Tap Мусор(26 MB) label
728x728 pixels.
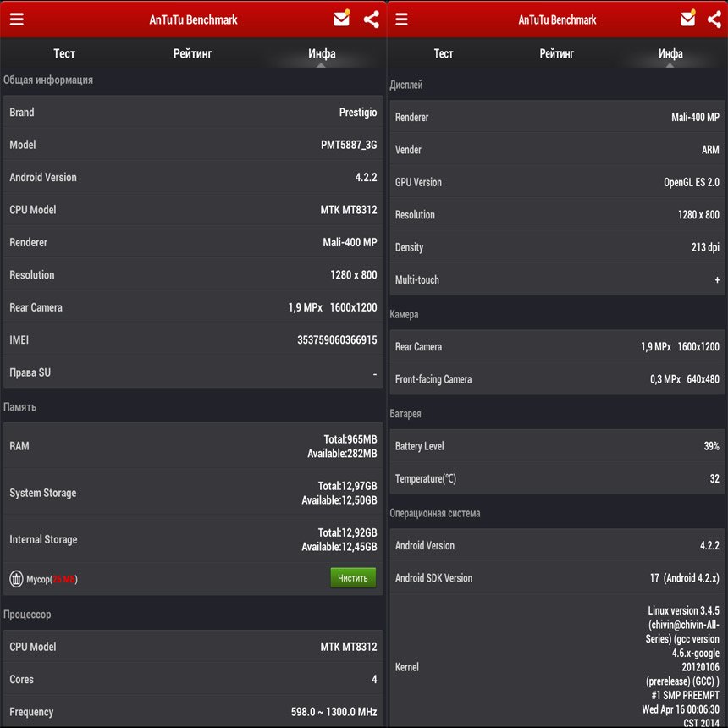click(52, 579)
